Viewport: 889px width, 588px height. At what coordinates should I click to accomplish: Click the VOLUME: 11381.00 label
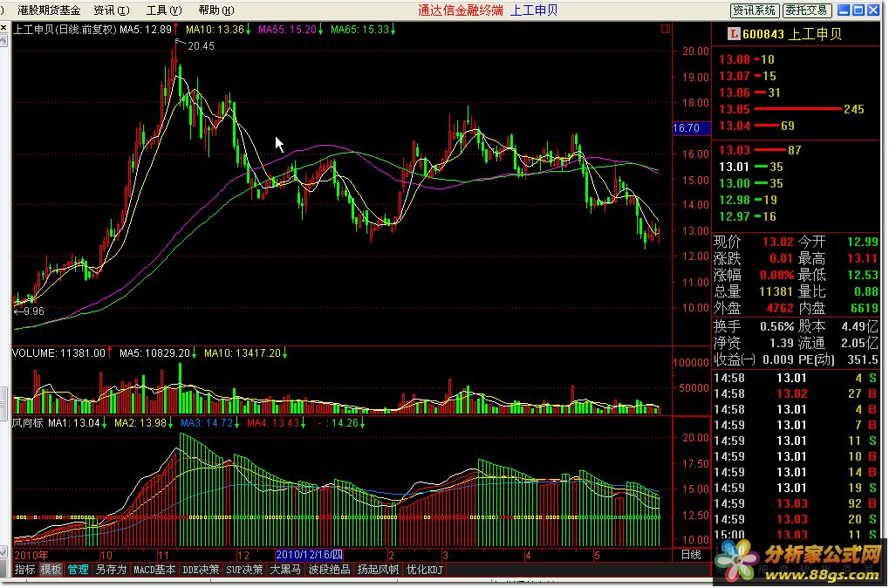pos(58,353)
